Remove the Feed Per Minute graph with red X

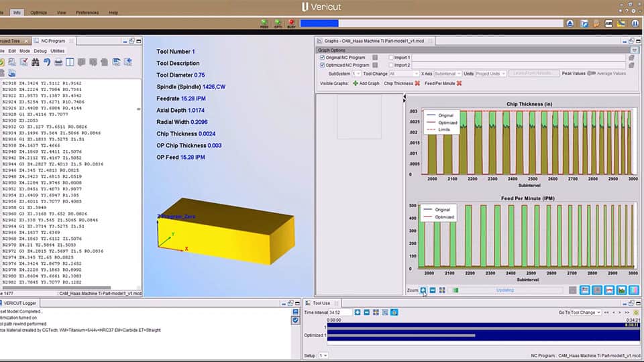click(460, 83)
